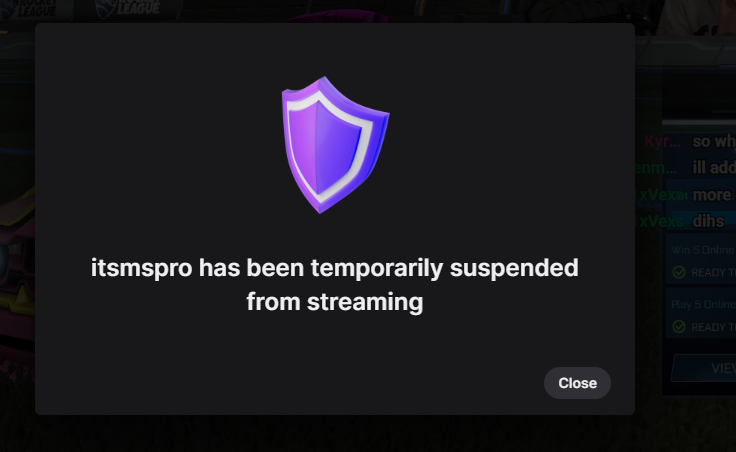This screenshot has height=452, width=736.
Task: Select the suspension message heading text
Action: [335, 284]
